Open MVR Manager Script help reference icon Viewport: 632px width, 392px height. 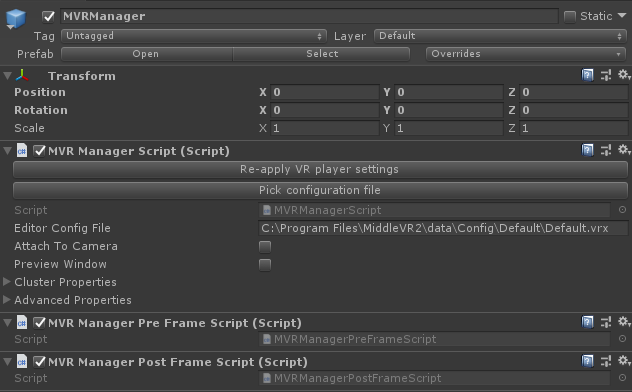click(587, 150)
